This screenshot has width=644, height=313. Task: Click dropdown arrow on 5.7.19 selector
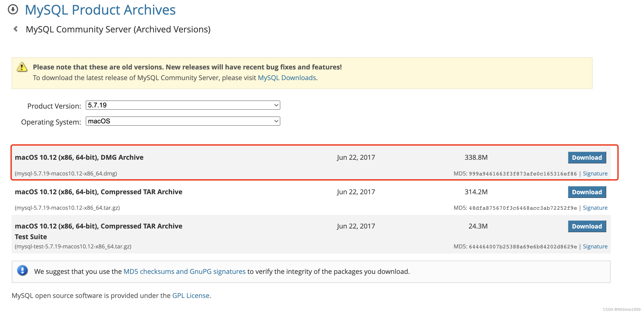click(x=275, y=105)
